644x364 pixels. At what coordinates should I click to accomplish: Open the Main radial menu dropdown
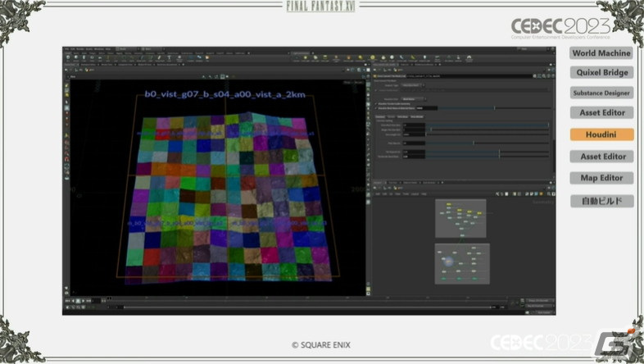click(x=152, y=49)
